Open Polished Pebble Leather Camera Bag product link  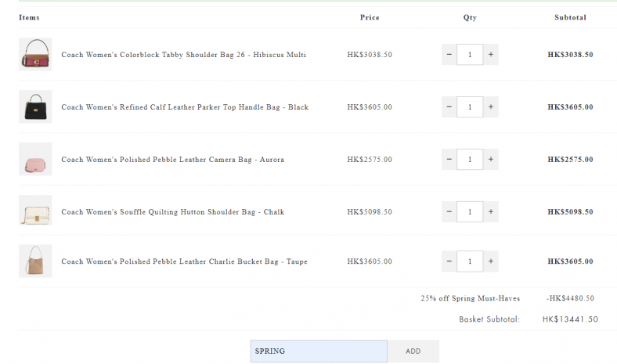(x=172, y=160)
